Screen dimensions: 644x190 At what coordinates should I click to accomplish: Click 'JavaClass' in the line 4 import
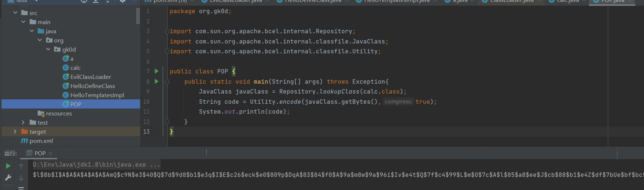(369, 42)
